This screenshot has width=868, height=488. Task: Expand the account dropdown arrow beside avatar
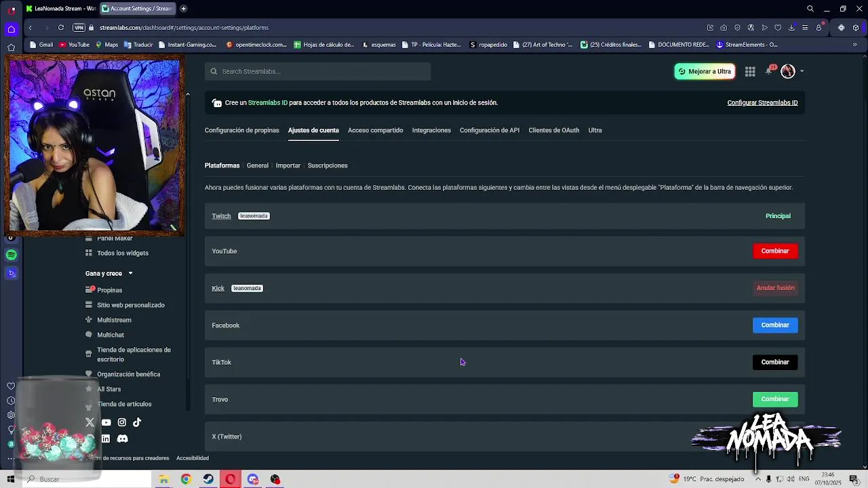coord(802,71)
